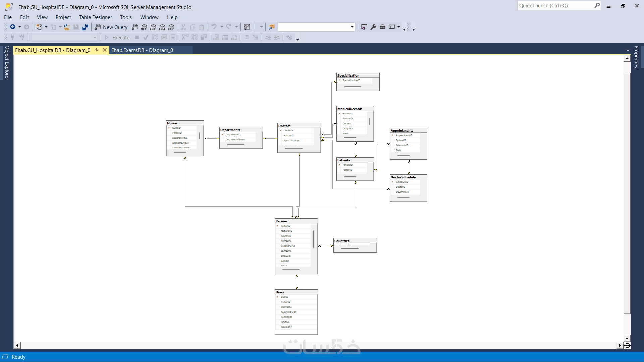644x362 pixels.
Task: Open the Table Designer menu
Action: pyautogui.click(x=95, y=17)
